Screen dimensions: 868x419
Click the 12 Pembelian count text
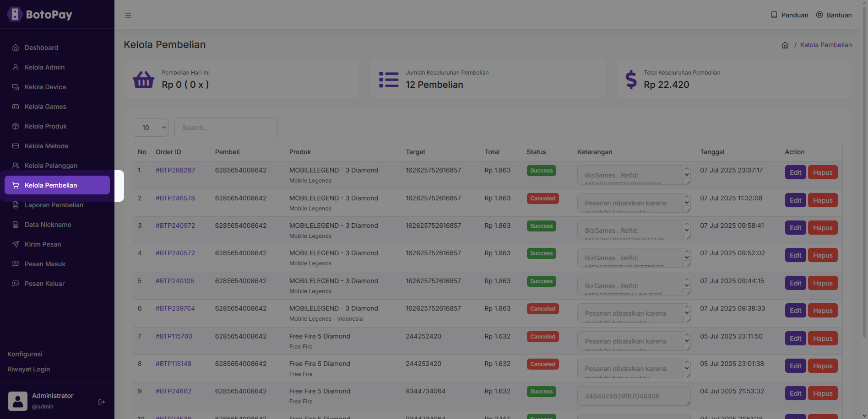pos(434,85)
